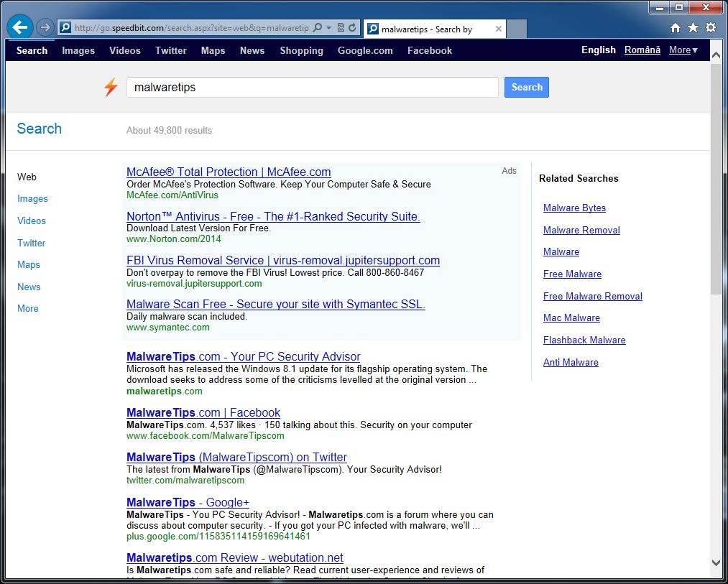
Task: Go back with the browser Back arrow
Action: 20,27
